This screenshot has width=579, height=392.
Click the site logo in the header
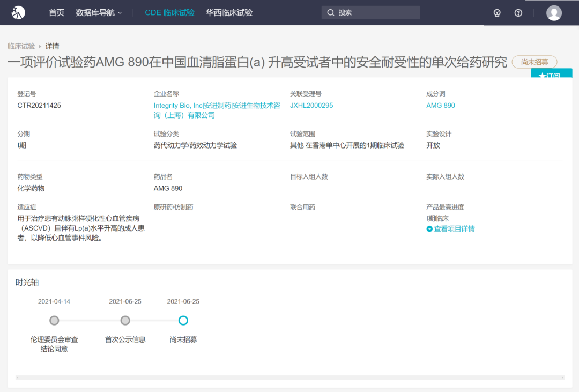click(x=18, y=12)
